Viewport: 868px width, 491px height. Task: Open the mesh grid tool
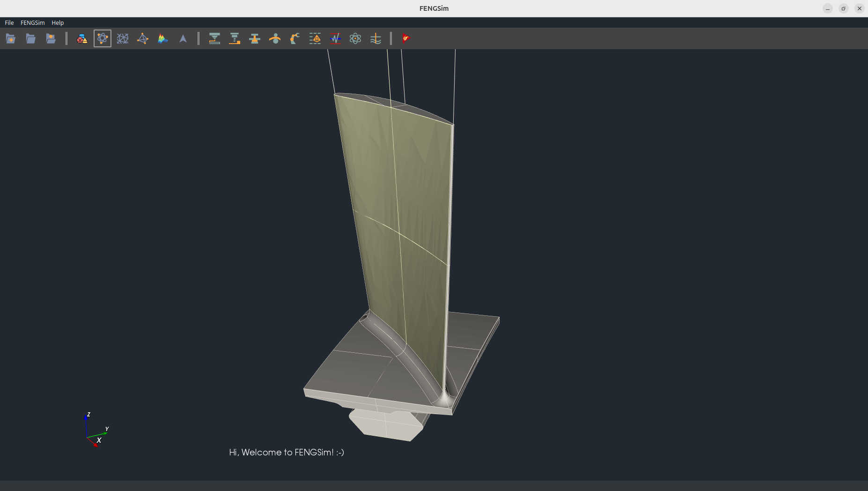click(x=123, y=38)
